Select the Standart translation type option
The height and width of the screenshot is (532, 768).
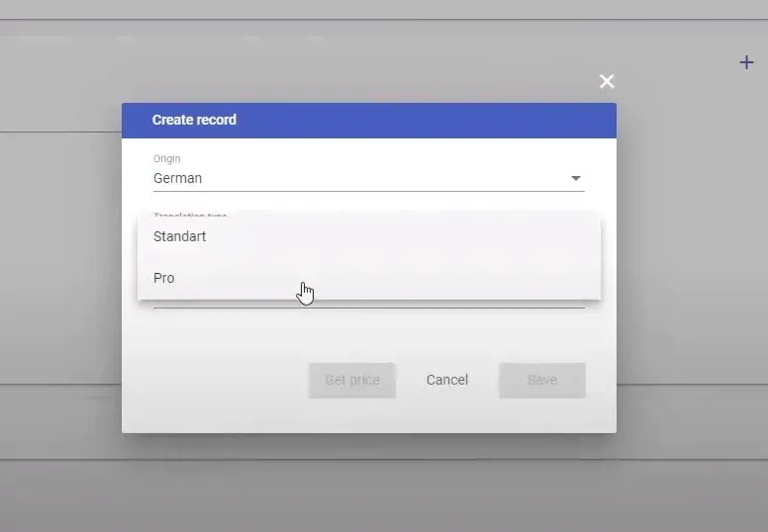[369, 236]
